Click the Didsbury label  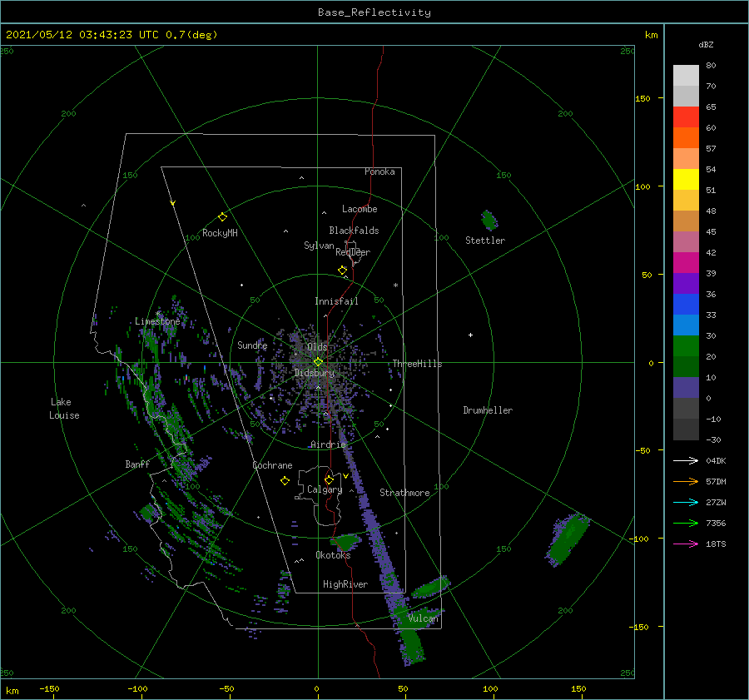click(315, 373)
